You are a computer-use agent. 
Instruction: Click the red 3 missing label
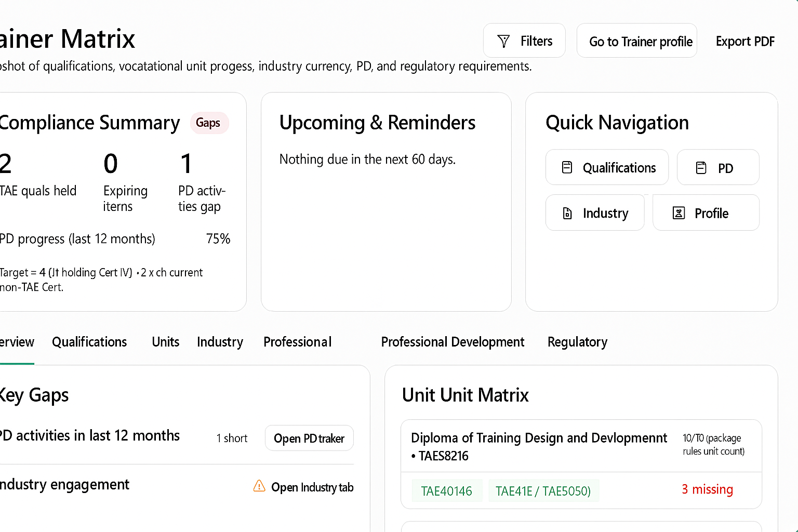[707, 489]
